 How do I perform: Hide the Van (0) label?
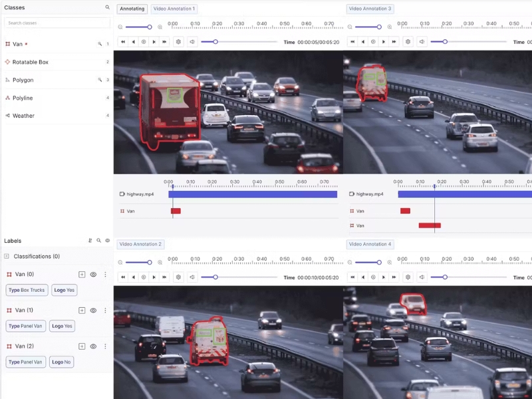[x=93, y=275]
